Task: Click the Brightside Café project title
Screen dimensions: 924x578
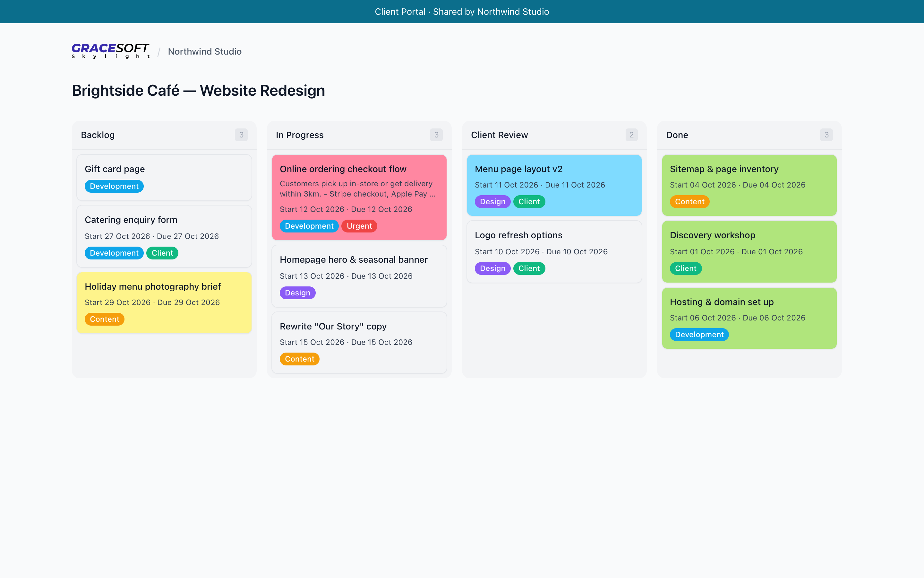Action: pos(199,91)
